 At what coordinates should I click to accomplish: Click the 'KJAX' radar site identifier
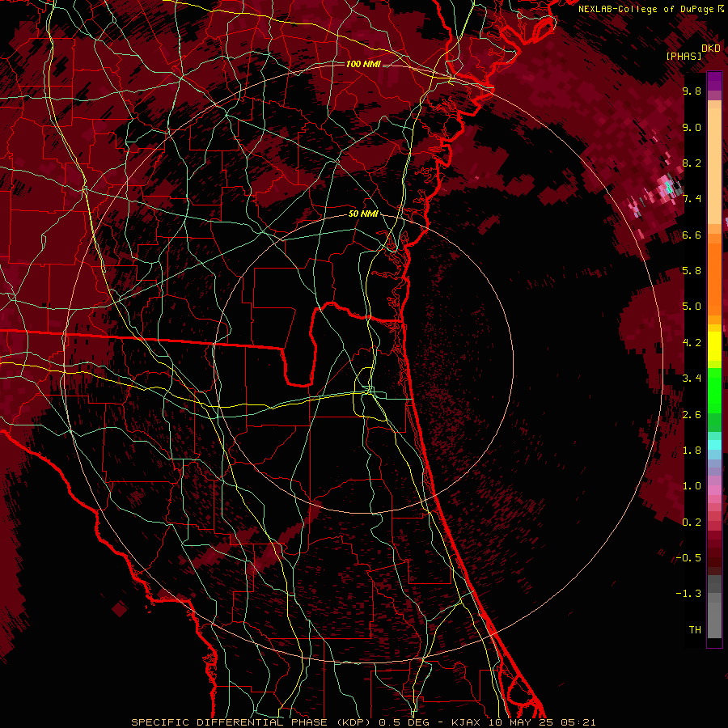[468, 722]
